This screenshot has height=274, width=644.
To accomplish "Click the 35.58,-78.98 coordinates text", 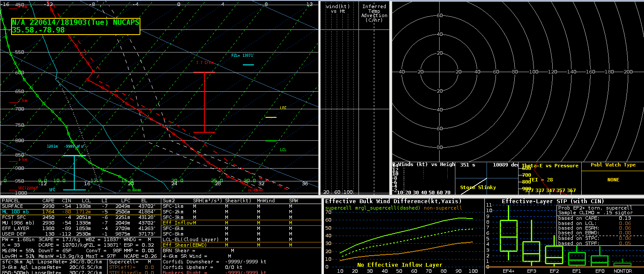I will (38, 30).
